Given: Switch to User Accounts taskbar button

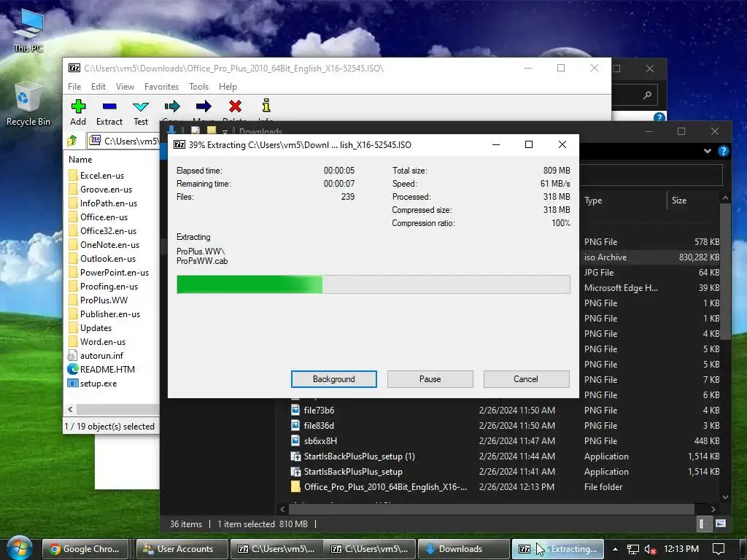Looking at the screenshot, I should click(180, 549).
